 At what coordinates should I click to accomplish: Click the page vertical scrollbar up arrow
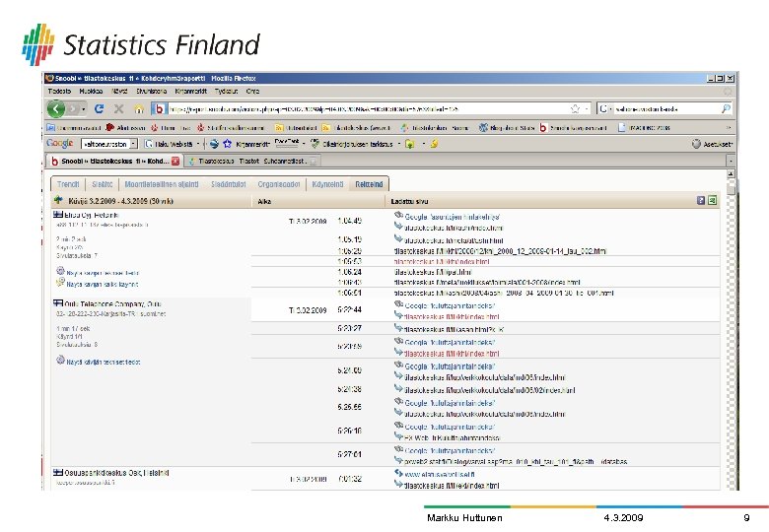tap(731, 174)
